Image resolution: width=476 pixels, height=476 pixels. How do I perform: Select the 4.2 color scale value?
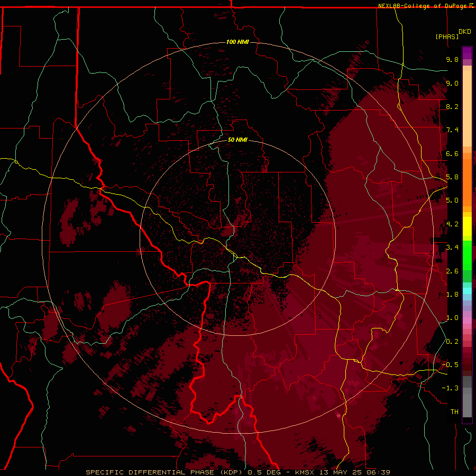(452, 224)
